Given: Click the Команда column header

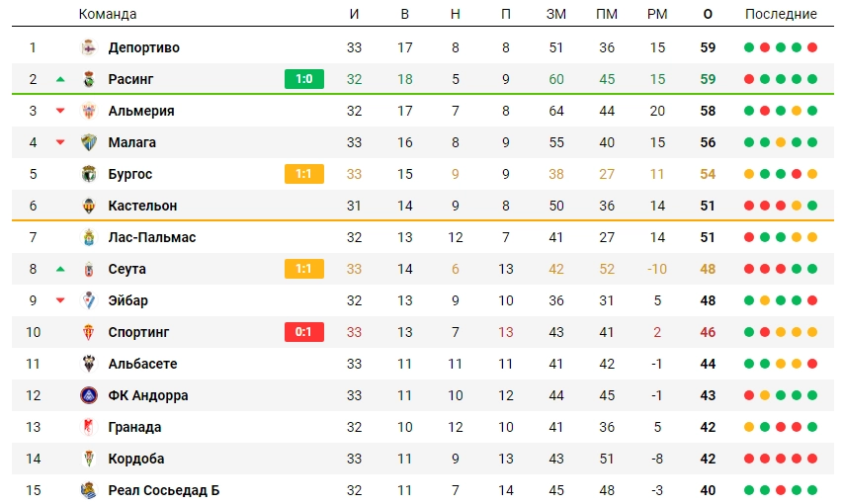Looking at the screenshot, I should [x=108, y=14].
